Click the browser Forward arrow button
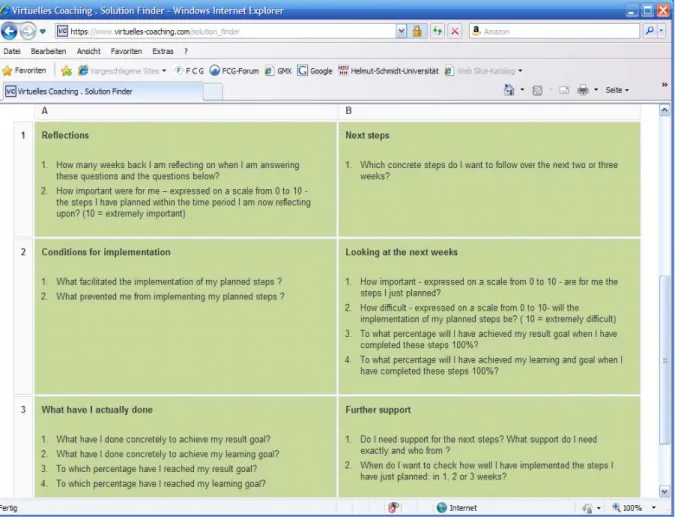675x517 pixels. tap(28, 31)
